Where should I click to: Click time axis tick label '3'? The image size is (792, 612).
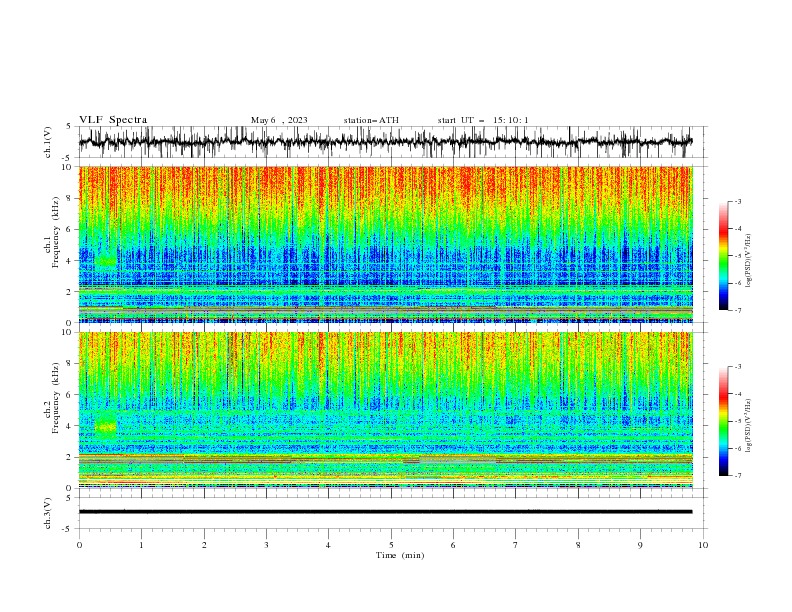[266, 545]
